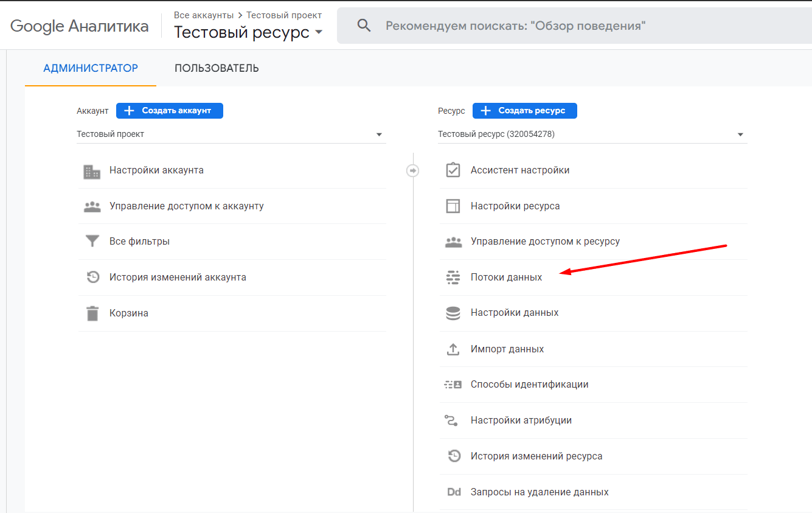The height and width of the screenshot is (513, 812).
Task: Switch to the Администратор tab
Action: click(x=91, y=68)
